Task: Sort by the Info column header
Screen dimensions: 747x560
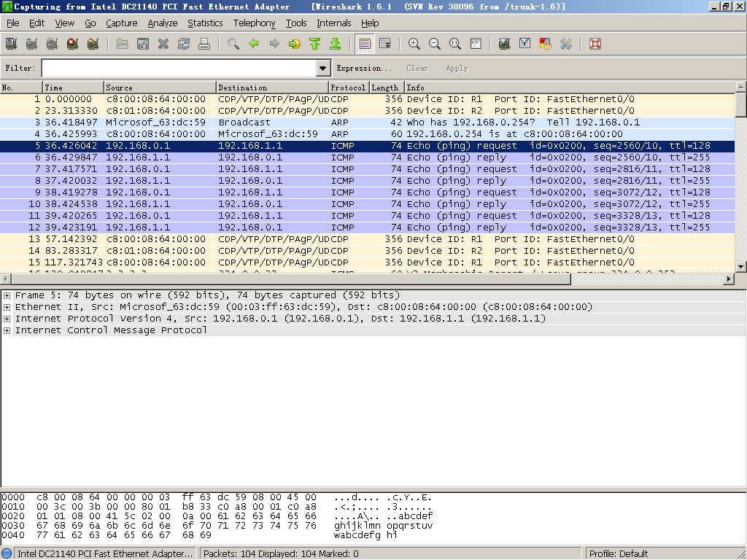Action: pyautogui.click(x=570, y=87)
